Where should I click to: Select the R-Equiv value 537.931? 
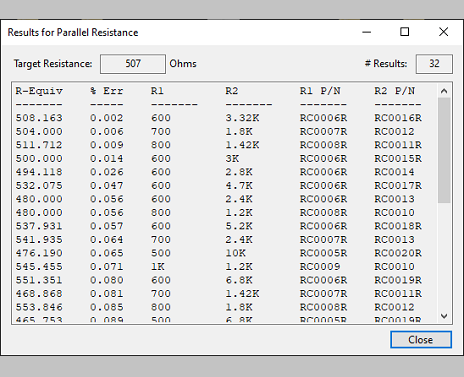coord(39,226)
